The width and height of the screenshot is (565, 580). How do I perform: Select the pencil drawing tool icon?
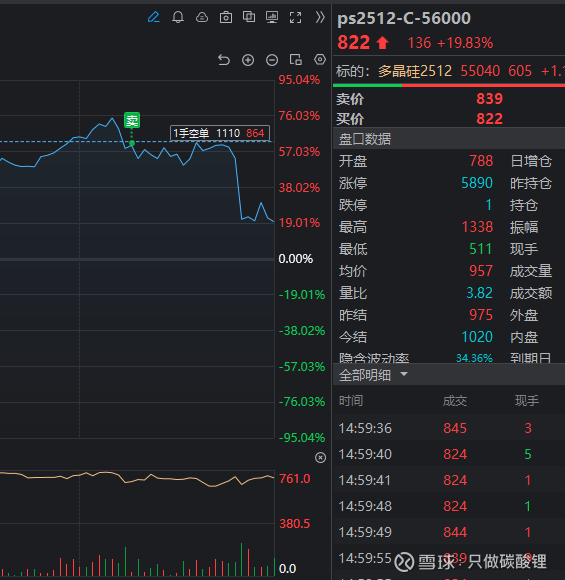coord(154,17)
